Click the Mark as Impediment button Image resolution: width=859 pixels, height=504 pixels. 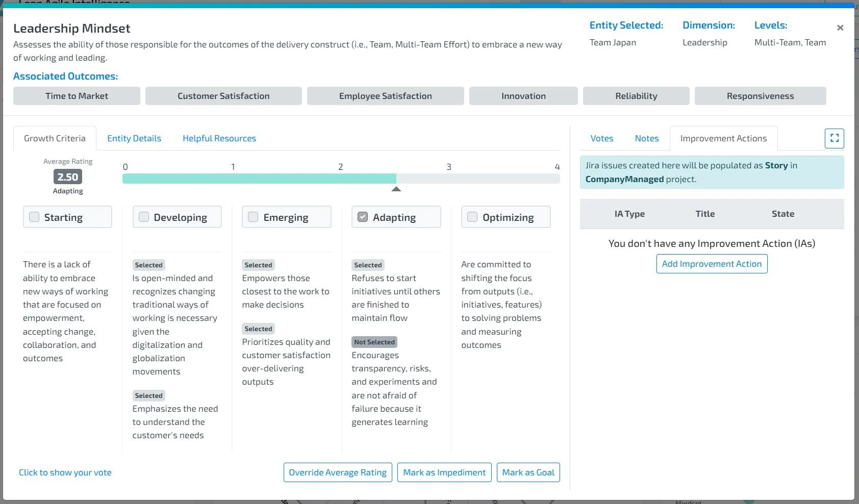click(x=444, y=472)
